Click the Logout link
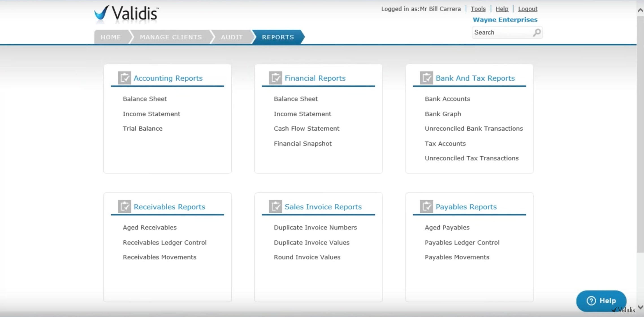Image resolution: width=644 pixels, height=317 pixels. click(x=528, y=9)
